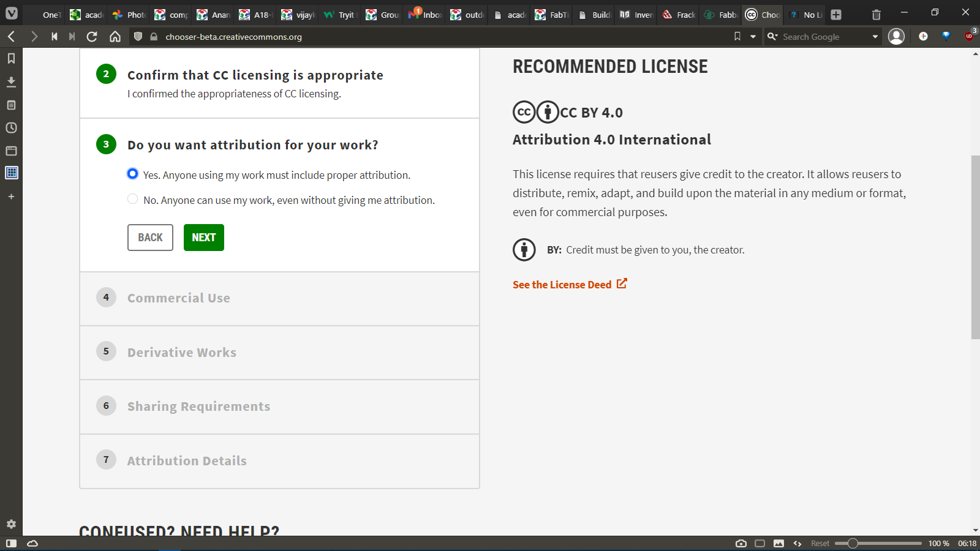This screenshot has height=551, width=980.
Task: Capture page with camera icon
Action: click(741, 543)
